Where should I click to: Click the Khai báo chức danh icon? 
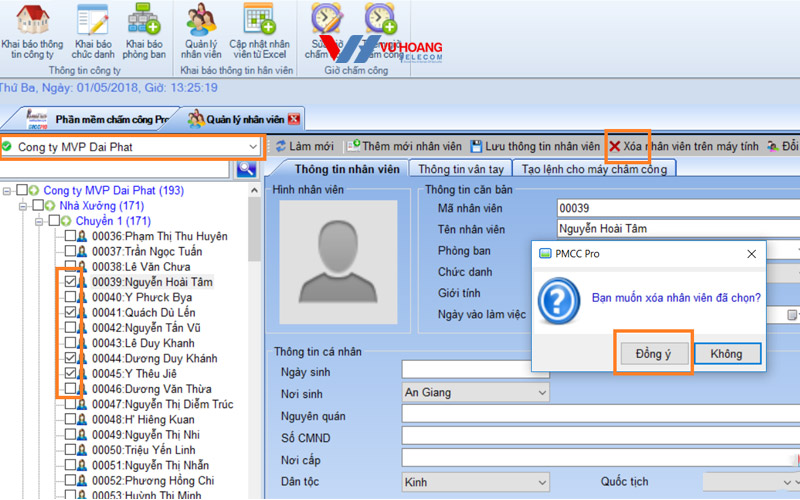pos(93,32)
